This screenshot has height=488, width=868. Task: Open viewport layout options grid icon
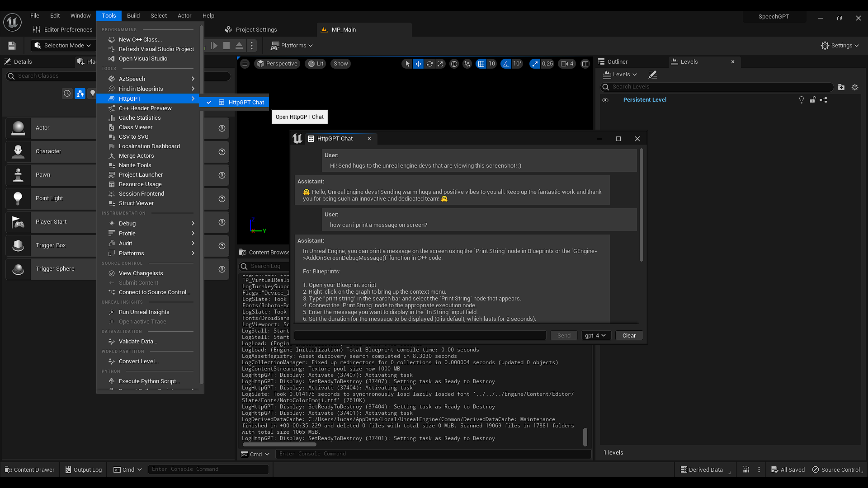(585, 64)
